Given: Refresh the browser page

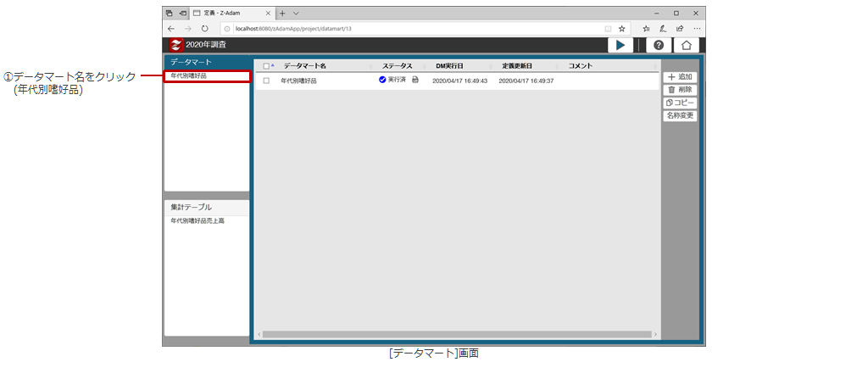Looking at the screenshot, I should pyautogui.click(x=204, y=28).
